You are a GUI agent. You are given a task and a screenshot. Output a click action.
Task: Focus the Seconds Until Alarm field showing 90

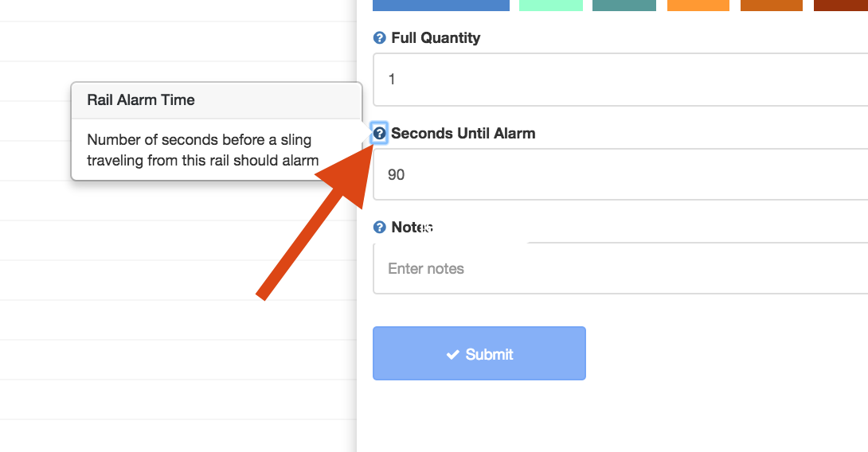[620, 174]
